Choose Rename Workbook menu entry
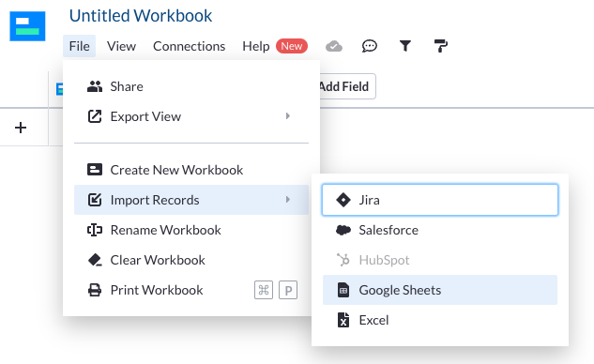 191,230
